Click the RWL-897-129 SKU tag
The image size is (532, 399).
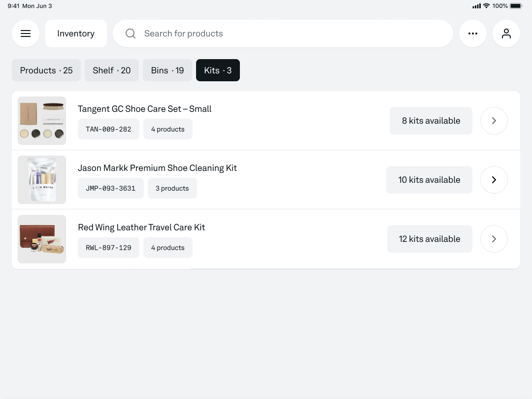[x=108, y=248]
